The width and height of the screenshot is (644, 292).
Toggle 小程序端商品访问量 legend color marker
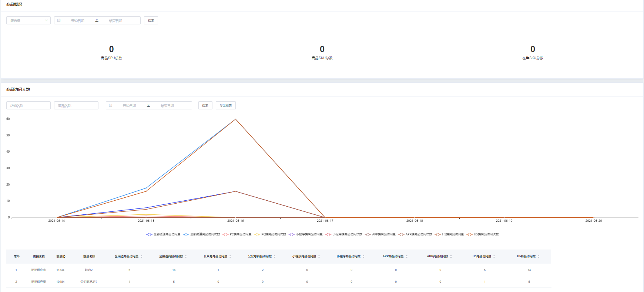pos(292,234)
